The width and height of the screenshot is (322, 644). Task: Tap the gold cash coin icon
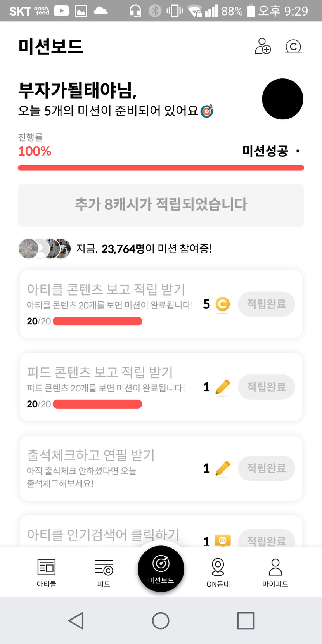click(x=222, y=304)
